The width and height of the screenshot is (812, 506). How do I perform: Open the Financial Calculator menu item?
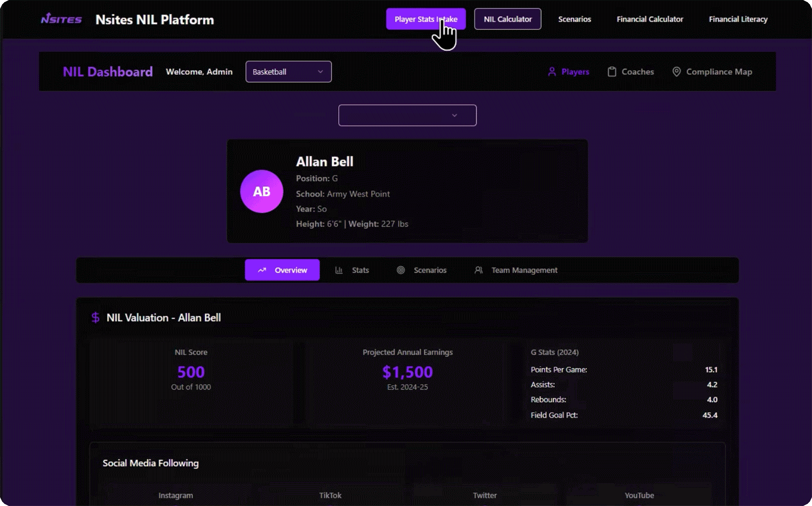650,19
